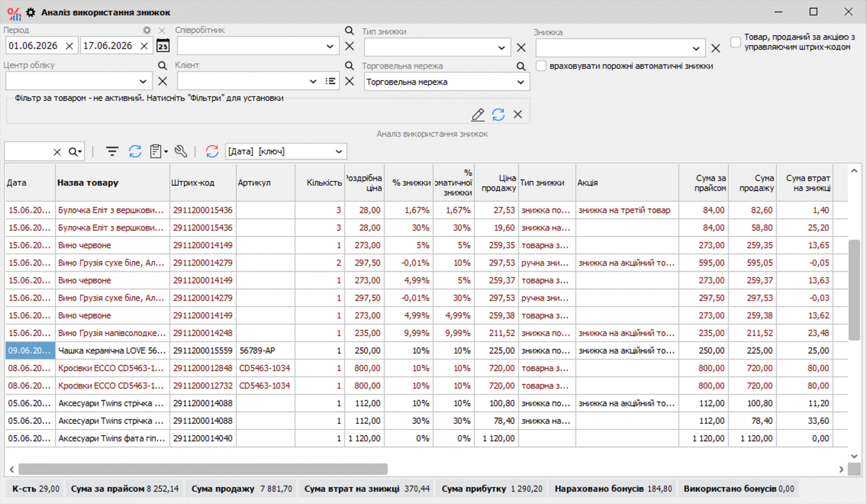This screenshot has width=867, height=504.
Task: Open the calendar period picker icon
Action: pyautogui.click(x=163, y=46)
